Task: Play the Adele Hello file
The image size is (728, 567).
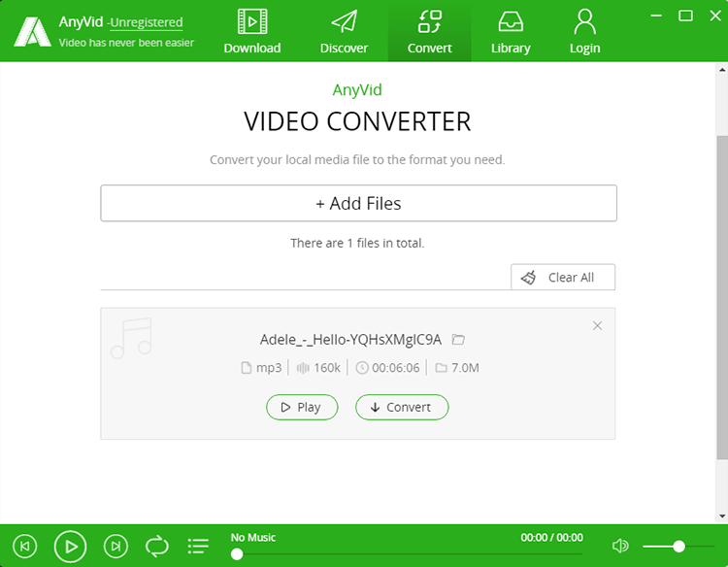Action: coord(302,407)
